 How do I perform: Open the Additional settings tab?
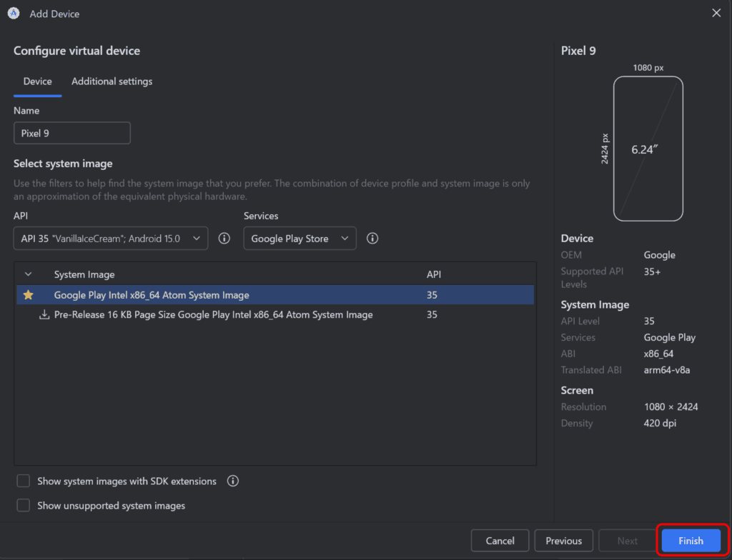pyautogui.click(x=112, y=81)
